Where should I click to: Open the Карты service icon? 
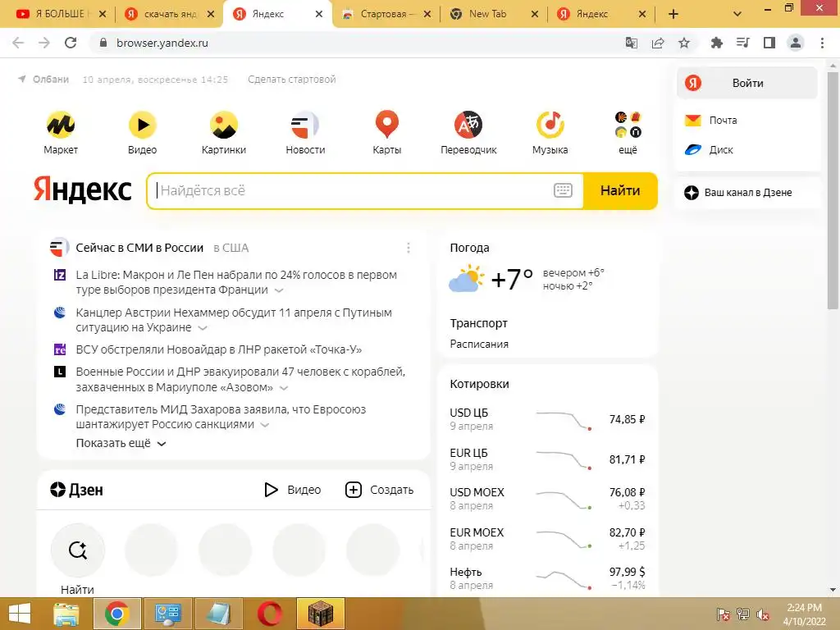(x=387, y=125)
